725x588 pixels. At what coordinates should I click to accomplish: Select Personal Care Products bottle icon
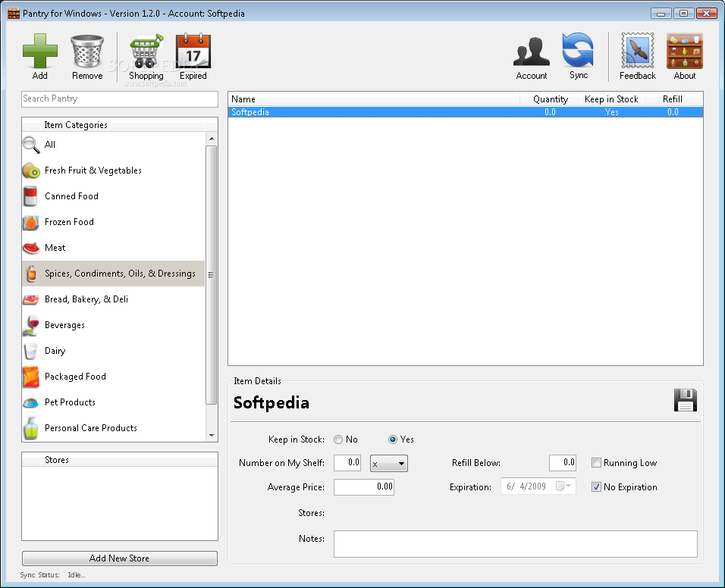click(31, 428)
